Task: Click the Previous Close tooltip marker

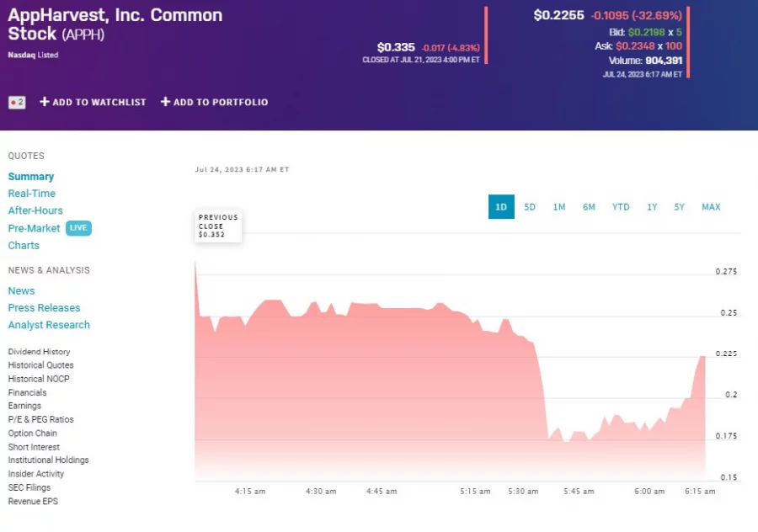Action: point(217,225)
